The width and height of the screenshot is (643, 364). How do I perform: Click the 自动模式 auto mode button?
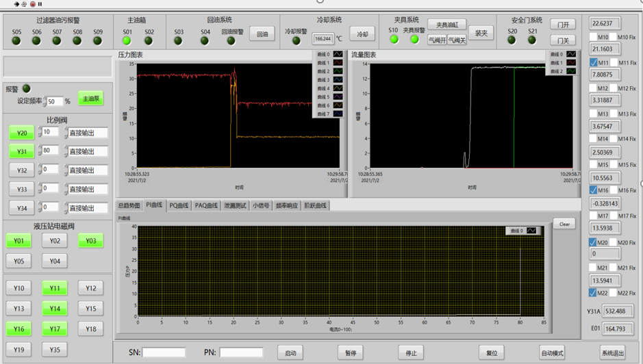point(552,353)
